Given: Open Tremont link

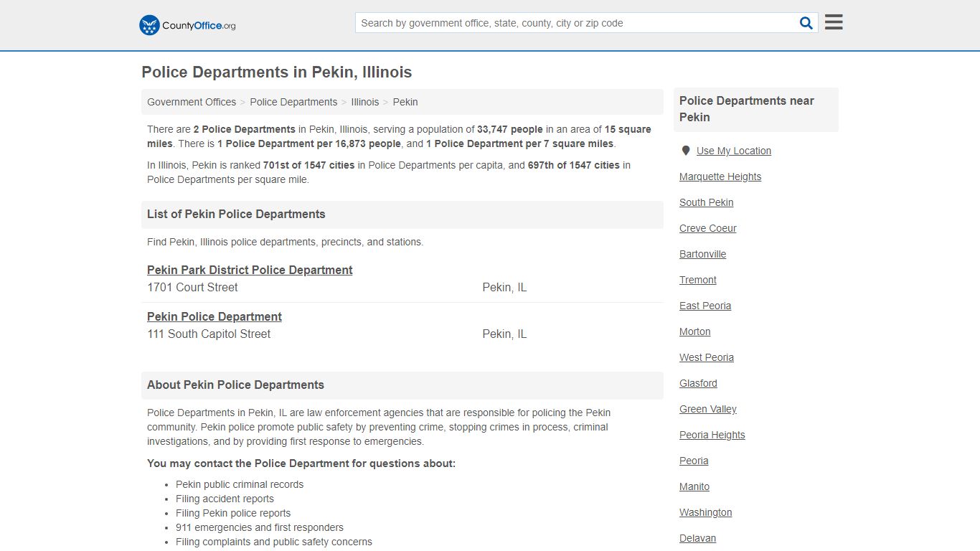Looking at the screenshot, I should (x=698, y=280).
